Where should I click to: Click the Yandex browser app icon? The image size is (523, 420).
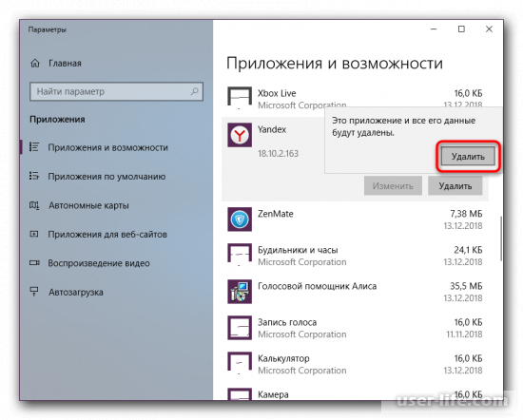point(240,135)
